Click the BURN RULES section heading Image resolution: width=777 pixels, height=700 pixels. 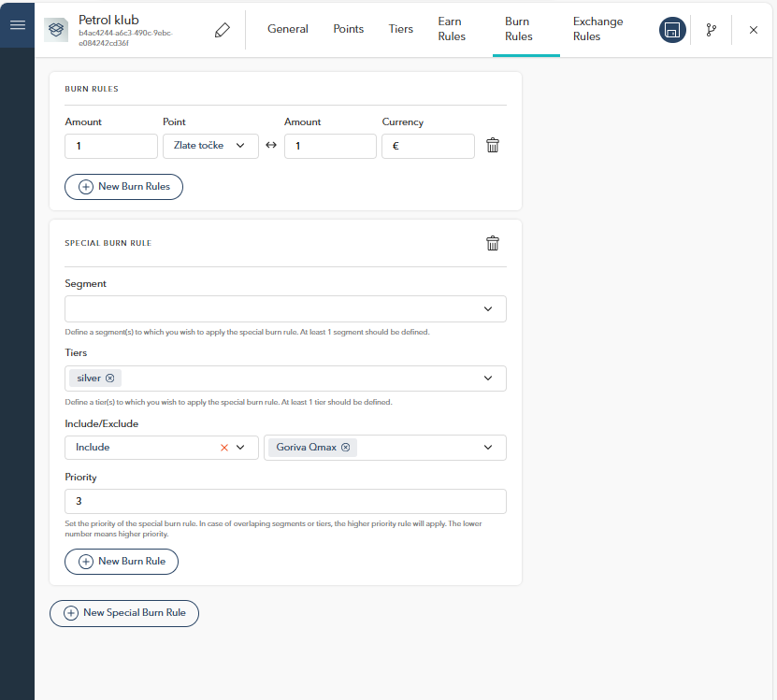(x=92, y=89)
